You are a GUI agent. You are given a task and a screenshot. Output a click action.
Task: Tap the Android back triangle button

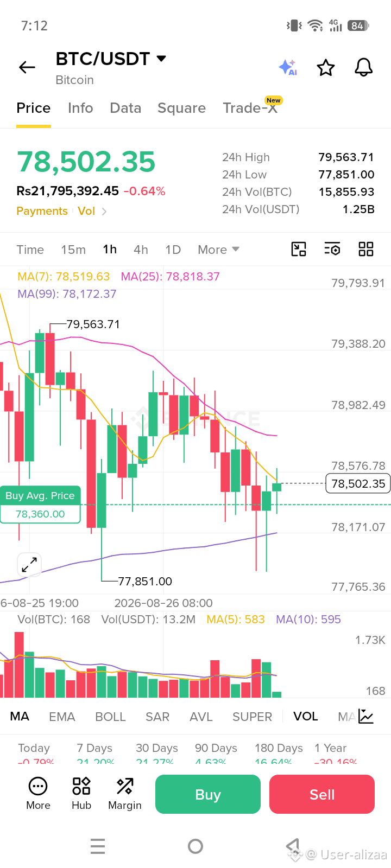tap(293, 846)
